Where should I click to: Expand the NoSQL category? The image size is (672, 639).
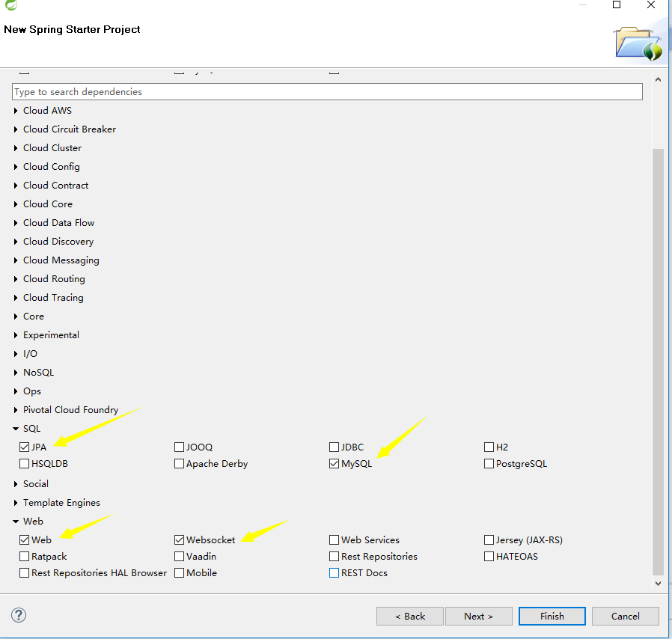pos(16,373)
